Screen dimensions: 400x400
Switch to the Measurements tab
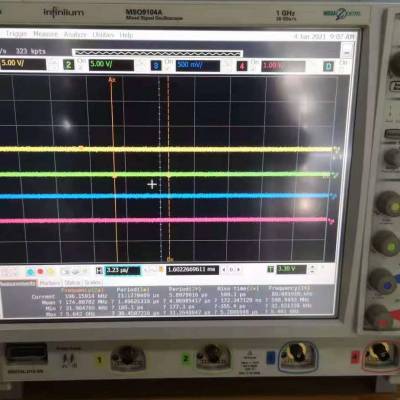click(x=18, y=283)
